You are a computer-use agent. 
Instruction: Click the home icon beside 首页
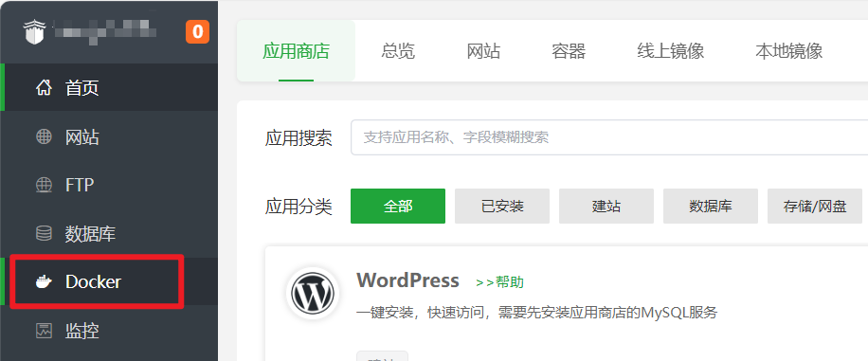pos(44,87)
